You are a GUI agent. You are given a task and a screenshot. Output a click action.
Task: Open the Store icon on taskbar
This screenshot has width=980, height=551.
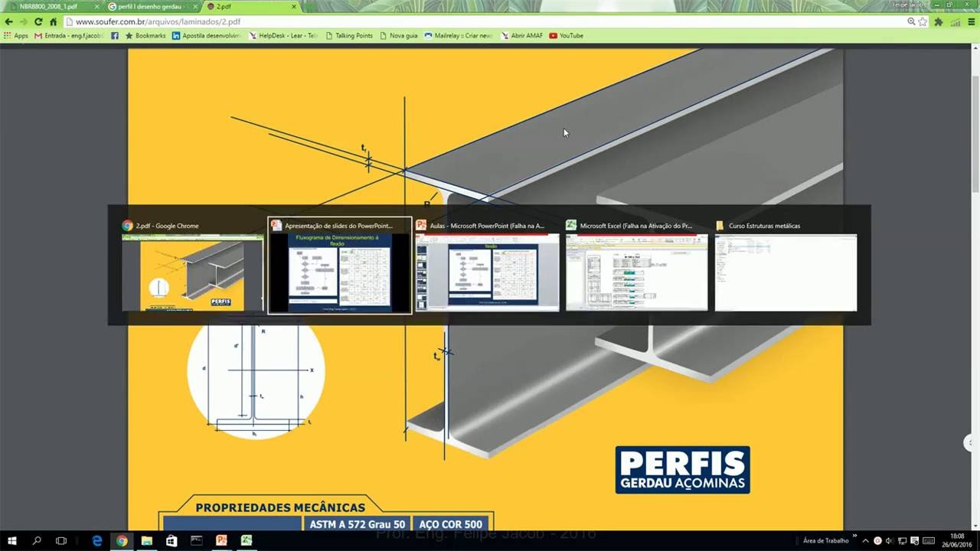coord(171,540)
